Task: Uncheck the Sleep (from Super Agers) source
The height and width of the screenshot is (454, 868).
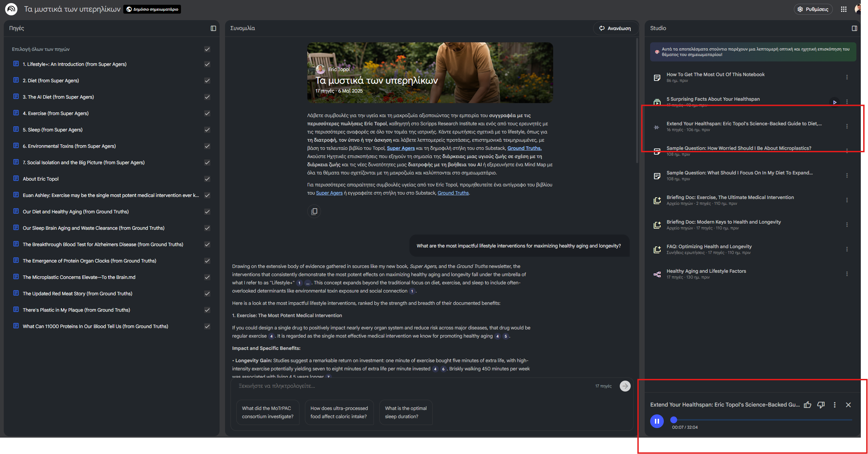Action: [207, 130]
